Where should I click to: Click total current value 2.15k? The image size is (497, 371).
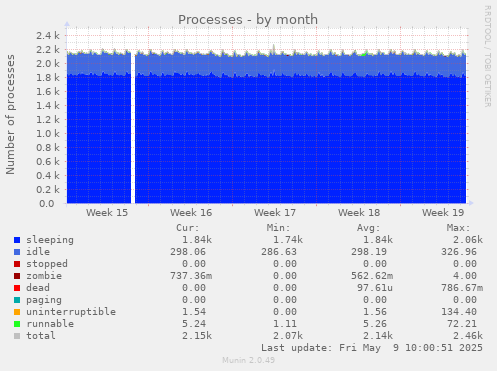coord(197,336)
